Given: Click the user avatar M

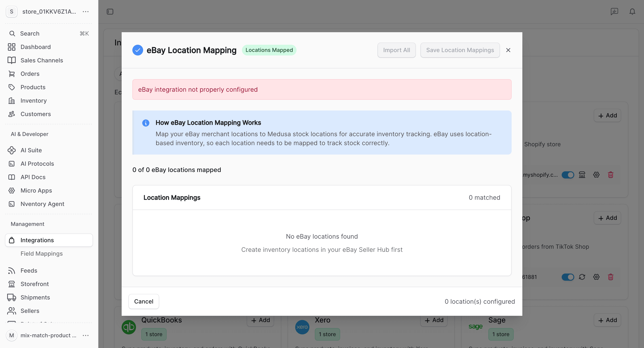Looking at the screenshot, I should tap(11, 335).
